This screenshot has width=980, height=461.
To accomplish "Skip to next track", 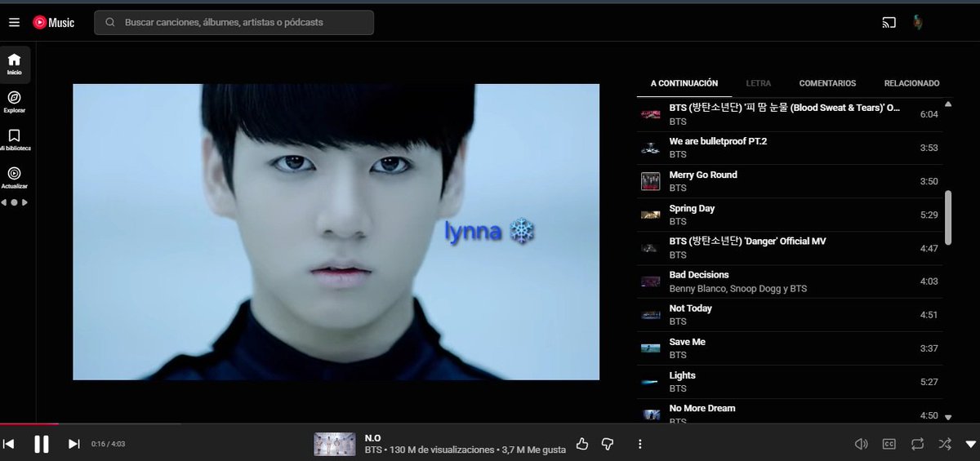I will (73, 444).
